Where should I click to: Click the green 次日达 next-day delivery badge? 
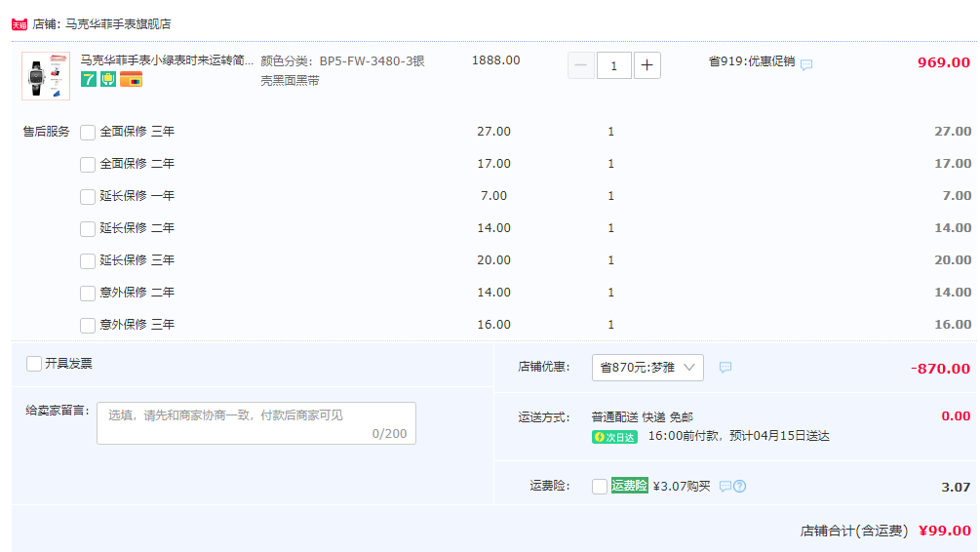(x=614, y=437)
